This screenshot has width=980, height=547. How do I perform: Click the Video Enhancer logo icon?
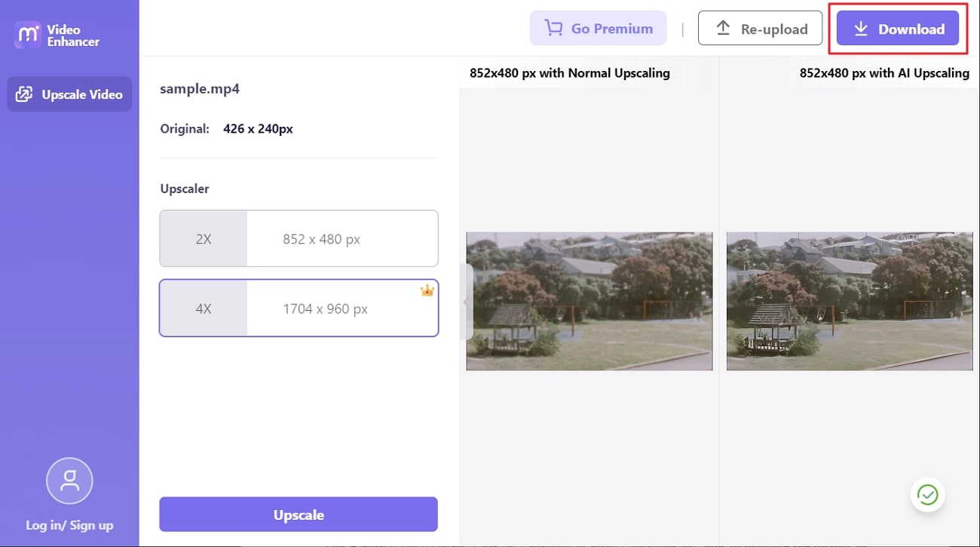click(28, 35)
